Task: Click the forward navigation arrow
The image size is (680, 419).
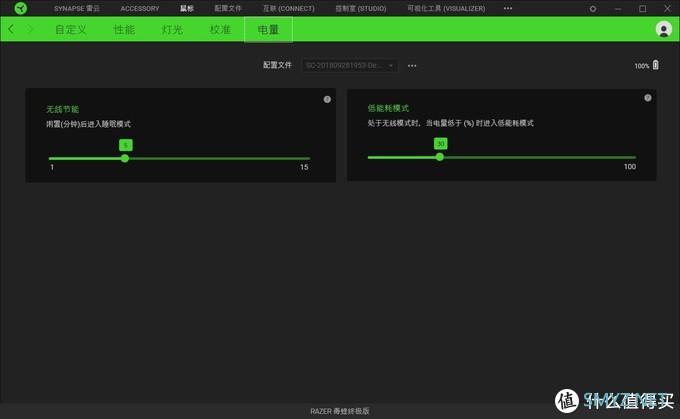Action: (31, 30)
